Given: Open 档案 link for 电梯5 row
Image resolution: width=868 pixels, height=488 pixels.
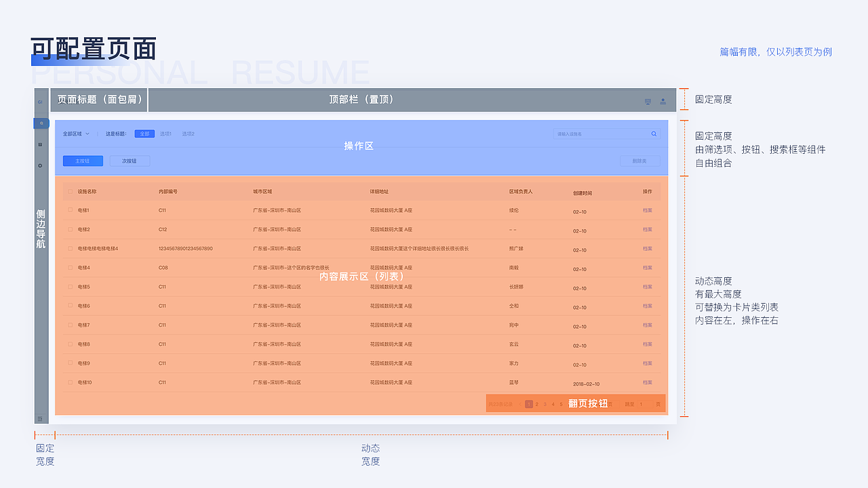Looking at the screenshot, I should 648,287.
